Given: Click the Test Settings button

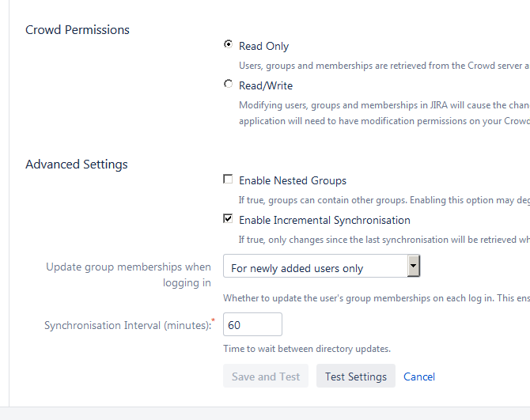Looking at the screenshot, I should 355,376.
